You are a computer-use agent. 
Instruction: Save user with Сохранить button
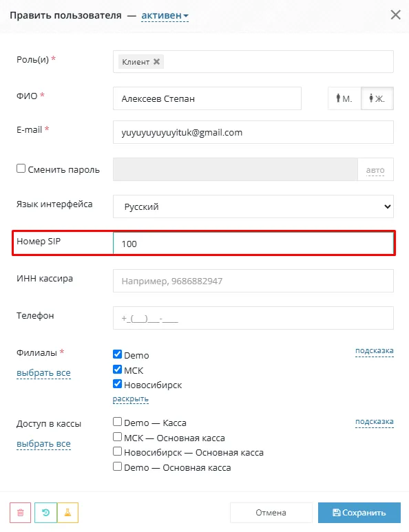coord(359,512)
